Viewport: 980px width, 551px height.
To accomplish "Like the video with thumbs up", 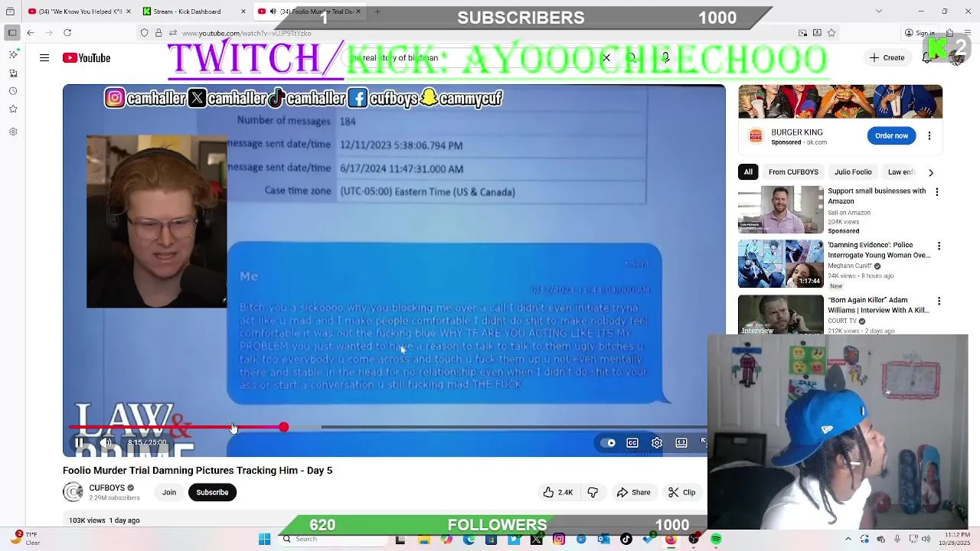I will (558, 492).
